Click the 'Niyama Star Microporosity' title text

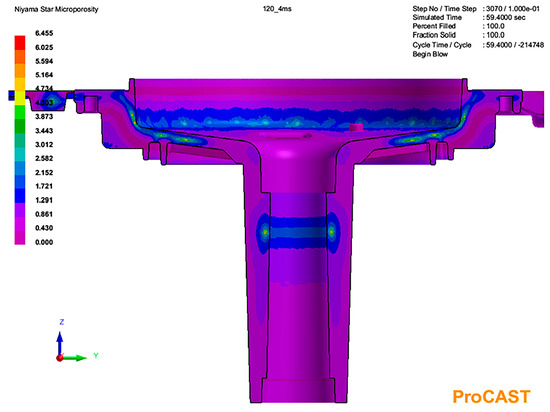click(56, 9)
